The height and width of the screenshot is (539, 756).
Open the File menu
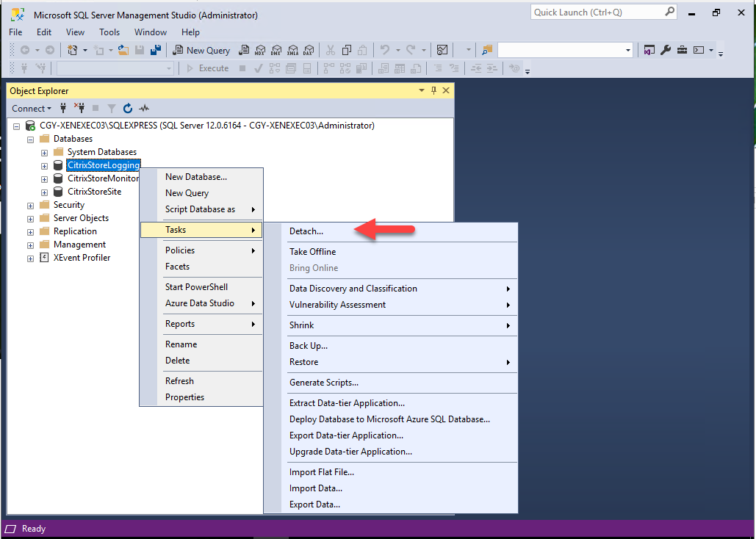coord(15,32)
